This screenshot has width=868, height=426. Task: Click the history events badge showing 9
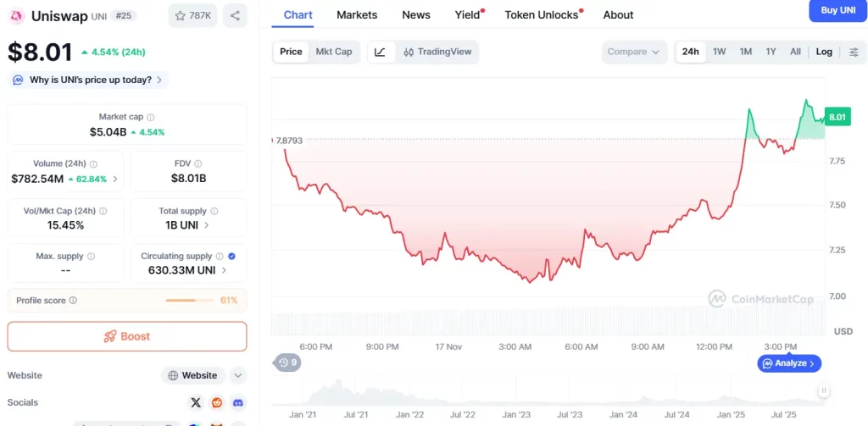tap(287, 363)
